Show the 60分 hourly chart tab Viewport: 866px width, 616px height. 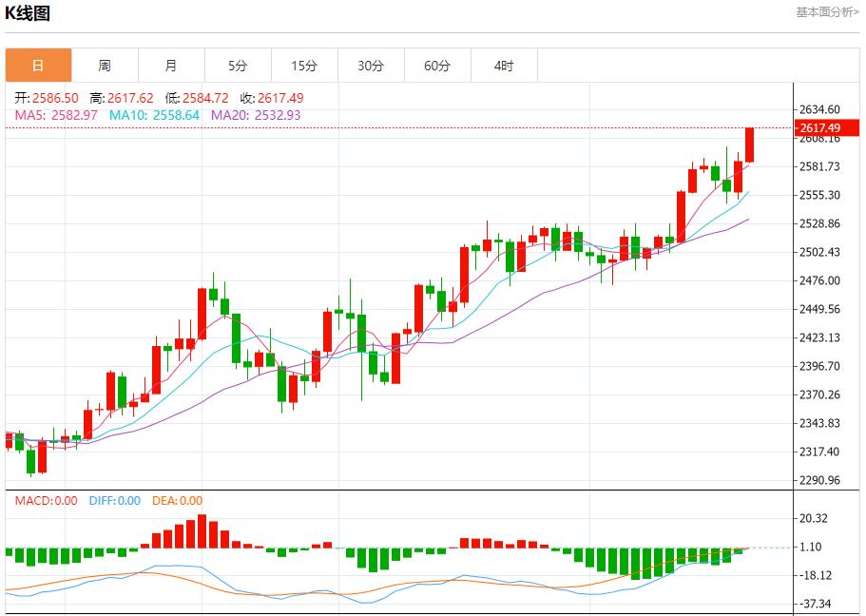(437, 66)
